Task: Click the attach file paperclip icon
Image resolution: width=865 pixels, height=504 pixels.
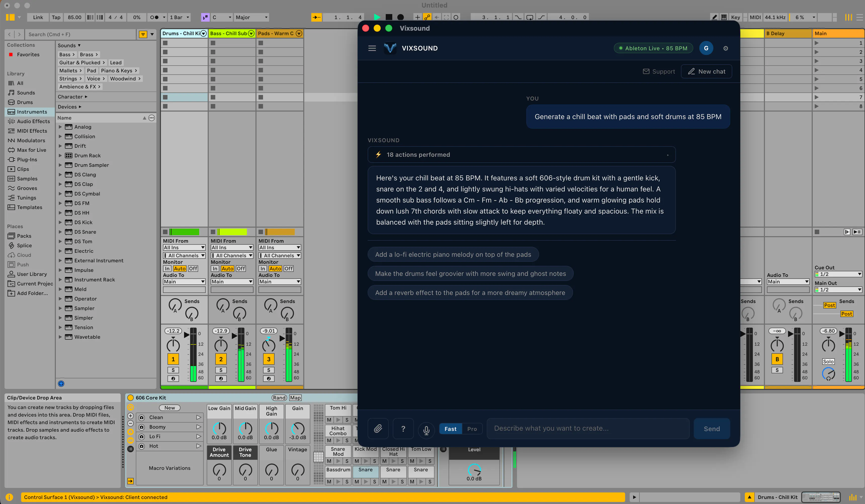Action: pos(378,429)
